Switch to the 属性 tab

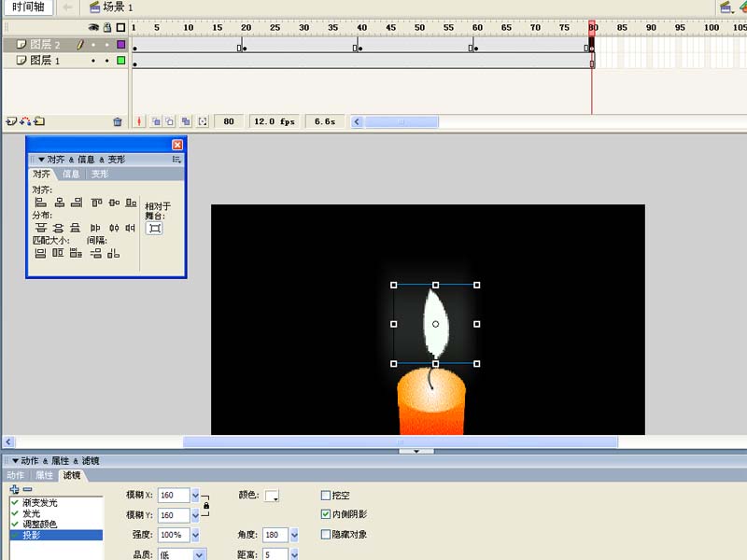pos(44,475)
